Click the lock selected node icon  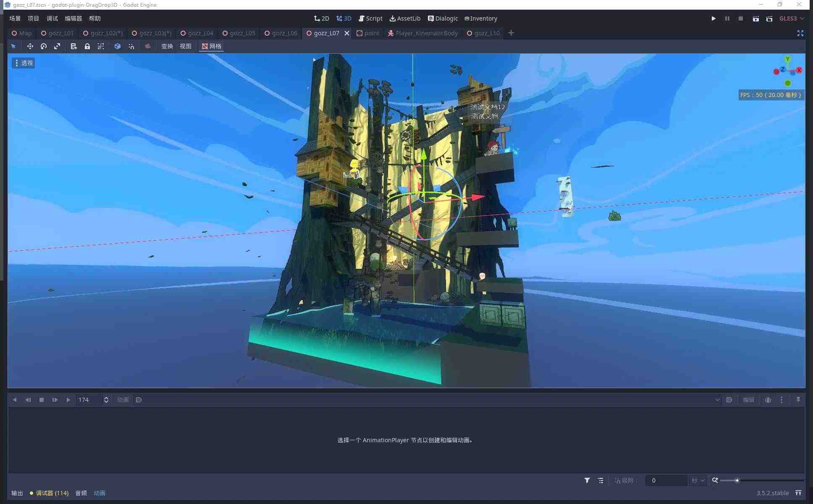click(x=87, y=46)
